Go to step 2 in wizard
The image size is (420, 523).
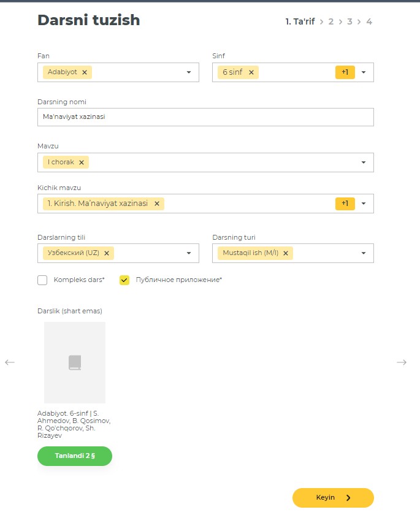[331, 21]
